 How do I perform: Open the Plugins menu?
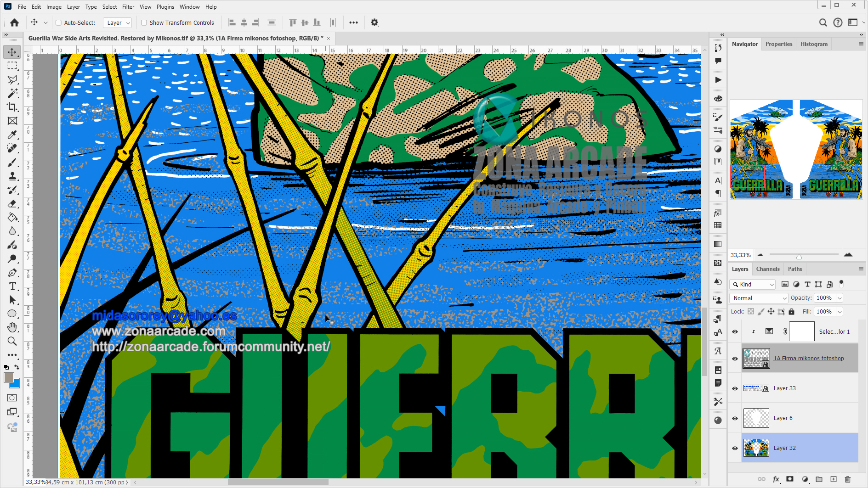point(165,7)
